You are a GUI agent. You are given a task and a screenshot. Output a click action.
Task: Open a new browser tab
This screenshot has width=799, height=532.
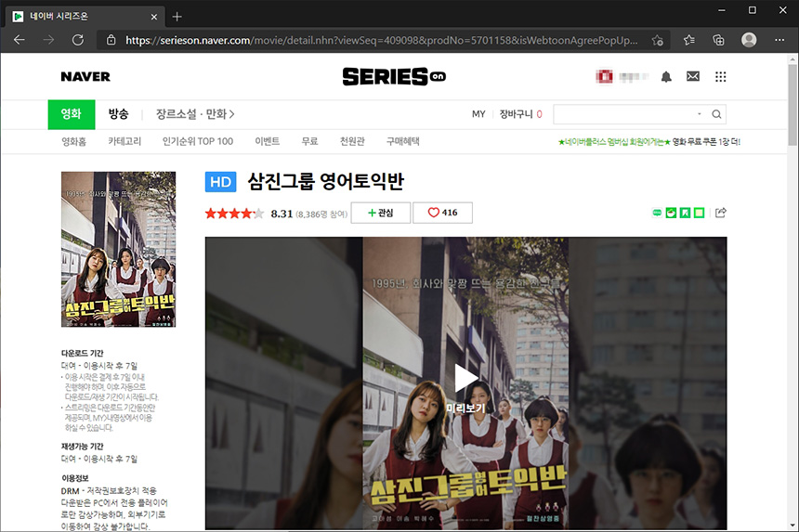pos(177,17)
